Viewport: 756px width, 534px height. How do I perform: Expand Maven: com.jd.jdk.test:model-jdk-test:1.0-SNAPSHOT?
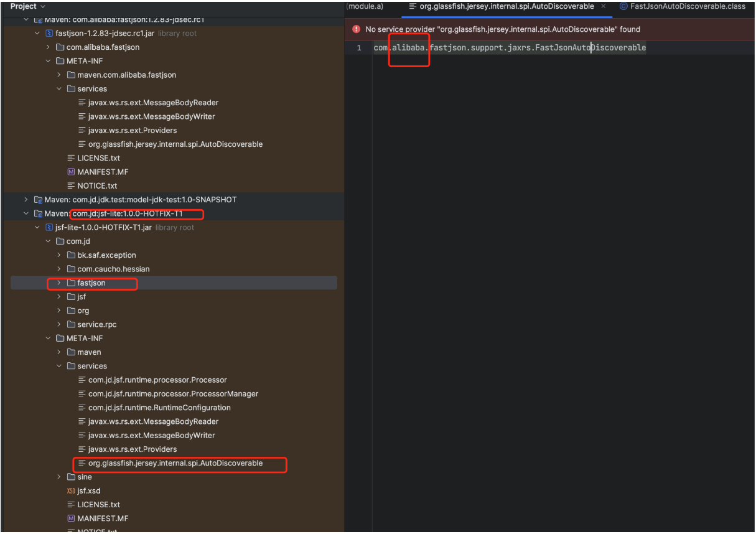click(x=26, y=200)
